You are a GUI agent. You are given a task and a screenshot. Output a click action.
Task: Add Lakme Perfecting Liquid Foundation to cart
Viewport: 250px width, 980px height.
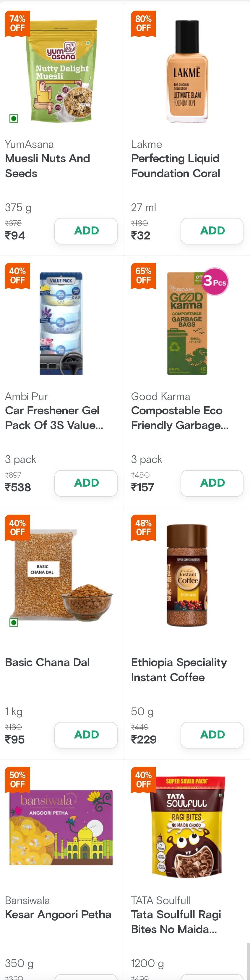coord(212,231)
